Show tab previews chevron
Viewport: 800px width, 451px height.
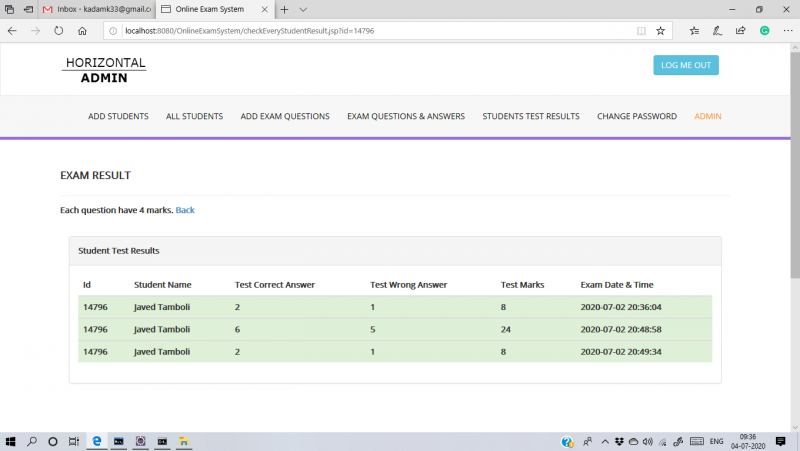(303, 10)
